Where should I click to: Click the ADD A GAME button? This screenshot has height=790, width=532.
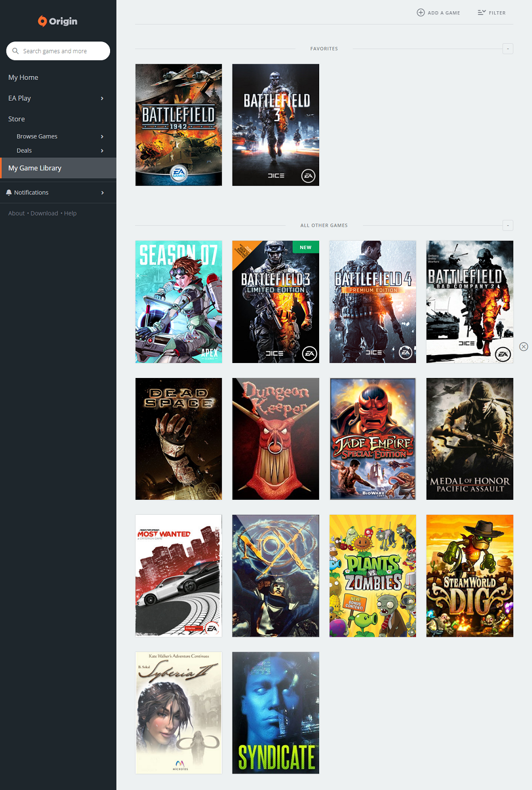click(438, 13)
